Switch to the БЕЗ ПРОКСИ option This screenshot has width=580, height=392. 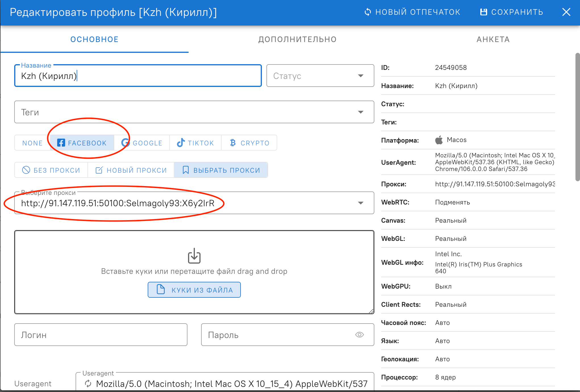click(51, 170)
